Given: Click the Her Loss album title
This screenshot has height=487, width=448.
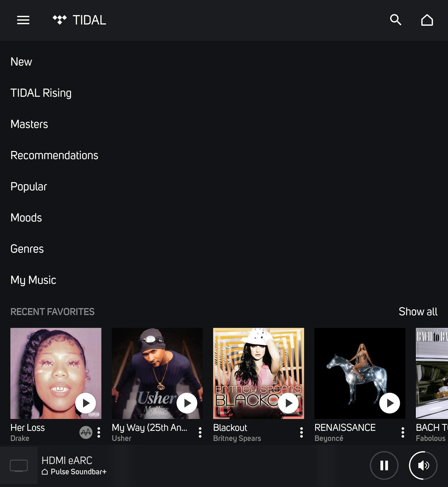Looking at the screenshot, I should (27, 428).
